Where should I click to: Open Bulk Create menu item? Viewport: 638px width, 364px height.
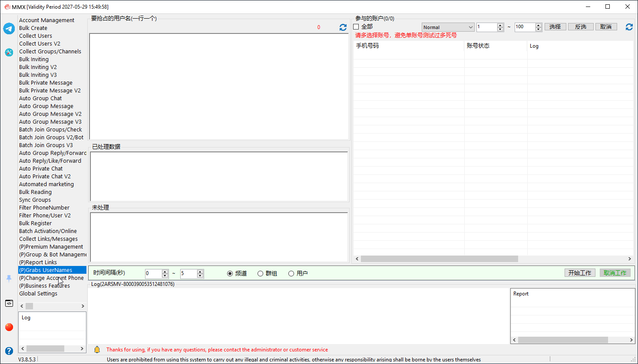pos(33,28)
